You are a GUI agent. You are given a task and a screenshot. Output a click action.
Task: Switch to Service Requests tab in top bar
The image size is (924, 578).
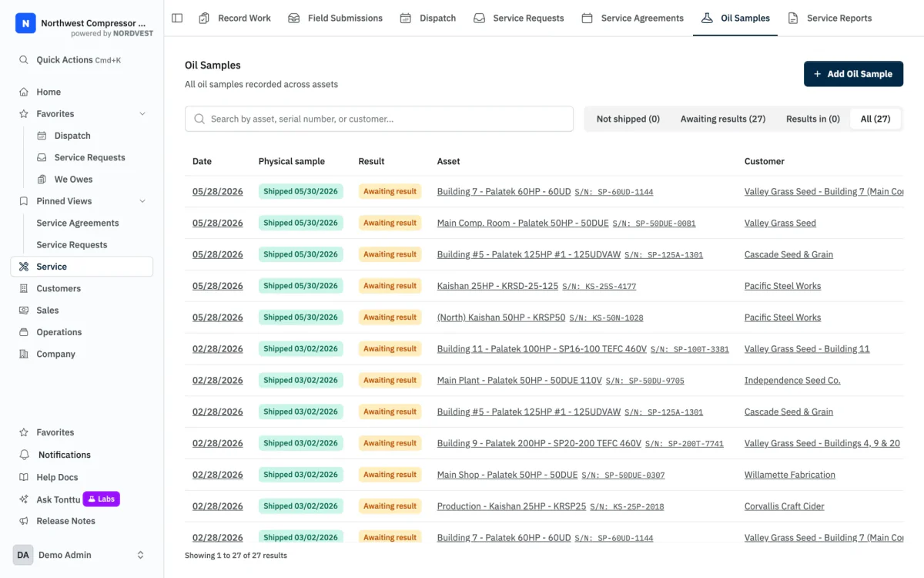click(x=518, y=18)
